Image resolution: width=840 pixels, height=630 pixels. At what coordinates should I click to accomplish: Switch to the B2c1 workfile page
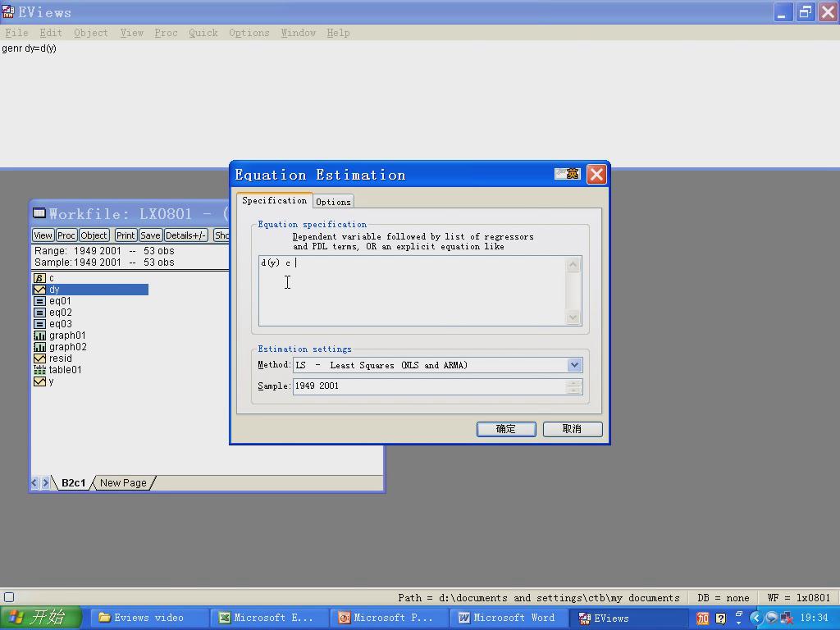(x=73, y=482)
